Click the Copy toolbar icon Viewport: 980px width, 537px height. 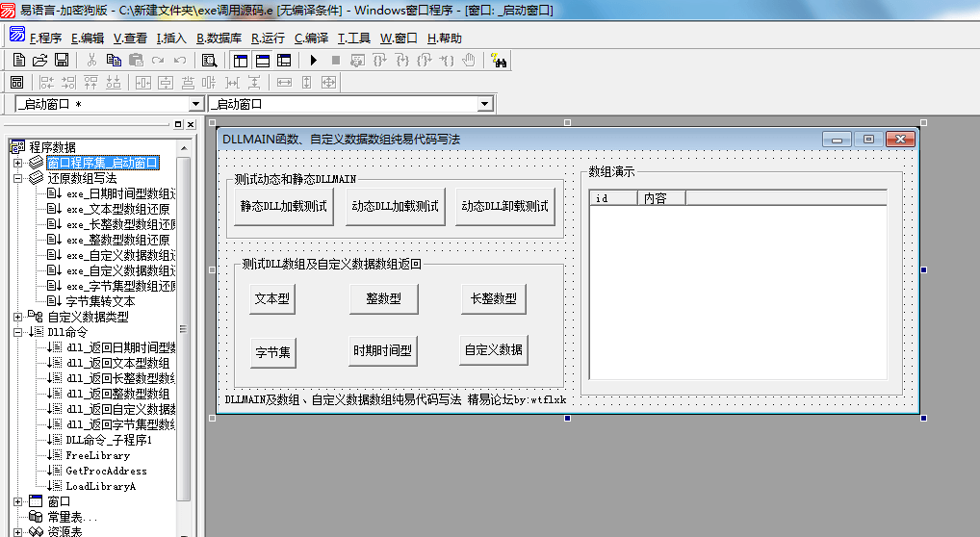pyautogui.click(x=114, y=60)
